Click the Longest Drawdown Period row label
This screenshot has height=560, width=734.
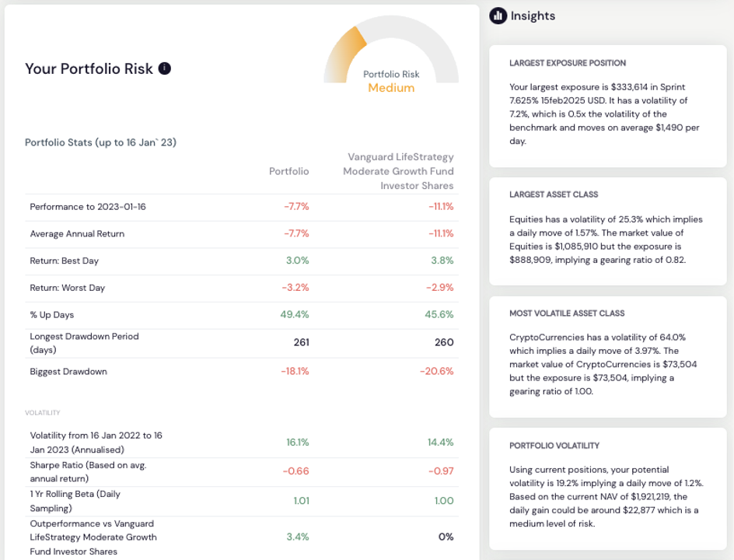pos(84,343)
